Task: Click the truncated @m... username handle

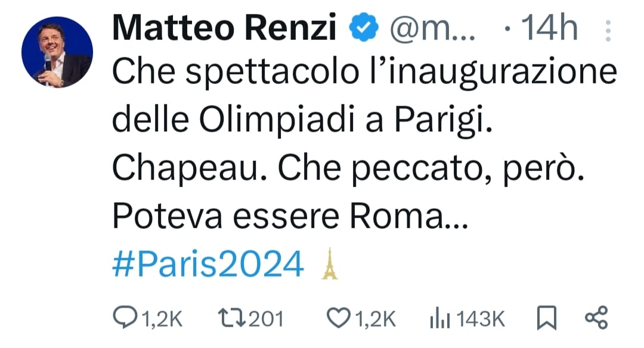Action: point(432,29)
